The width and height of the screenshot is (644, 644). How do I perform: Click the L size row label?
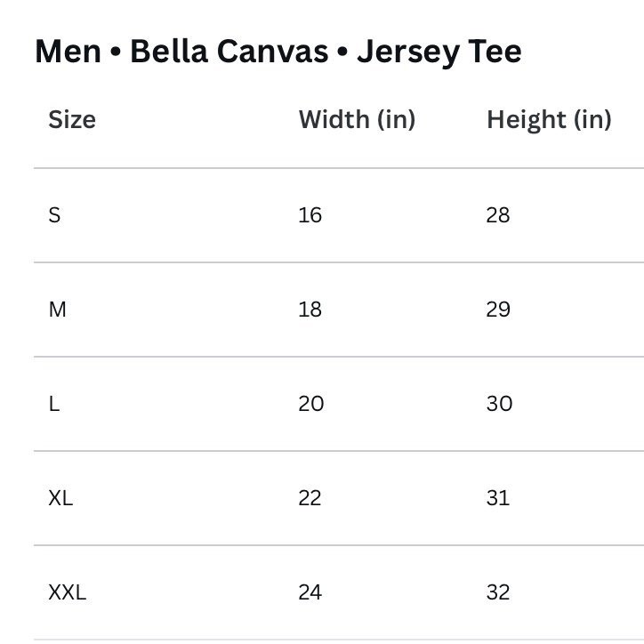click(54, 404)
